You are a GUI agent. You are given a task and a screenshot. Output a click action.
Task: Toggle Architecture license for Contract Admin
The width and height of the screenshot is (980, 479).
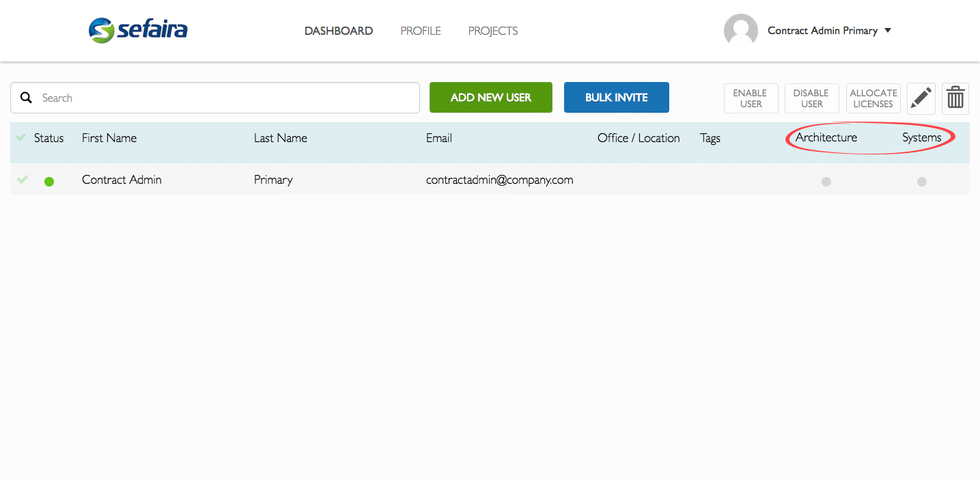[x=826, y=182]
